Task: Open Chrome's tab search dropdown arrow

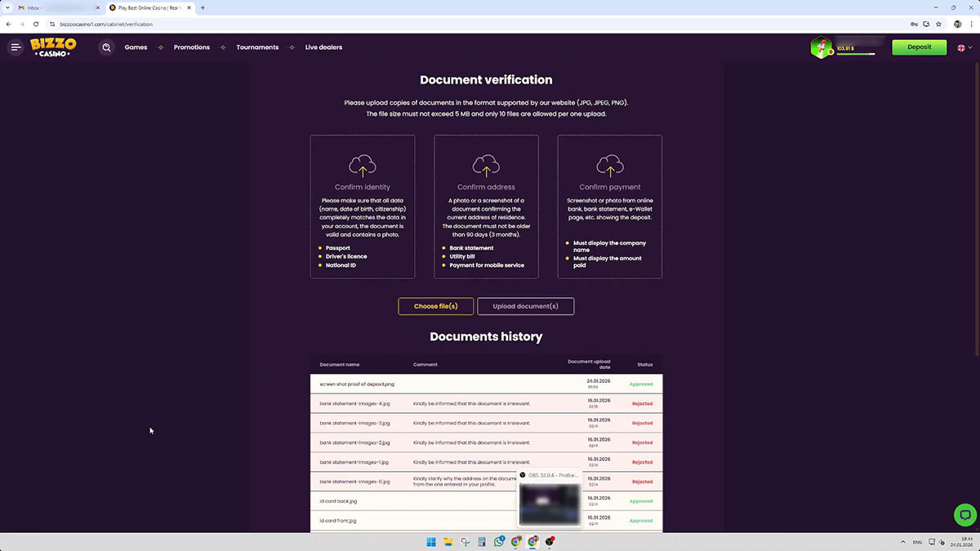Action: point(8,7)
